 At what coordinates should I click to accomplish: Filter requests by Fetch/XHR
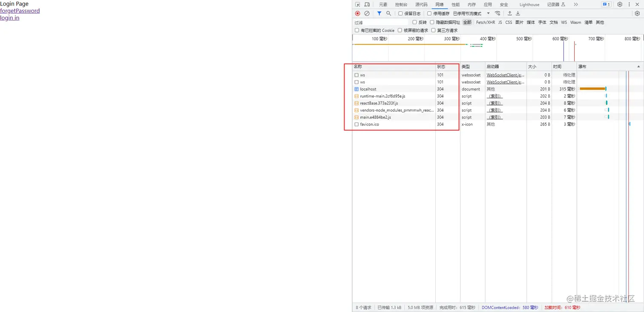point(486,22)
